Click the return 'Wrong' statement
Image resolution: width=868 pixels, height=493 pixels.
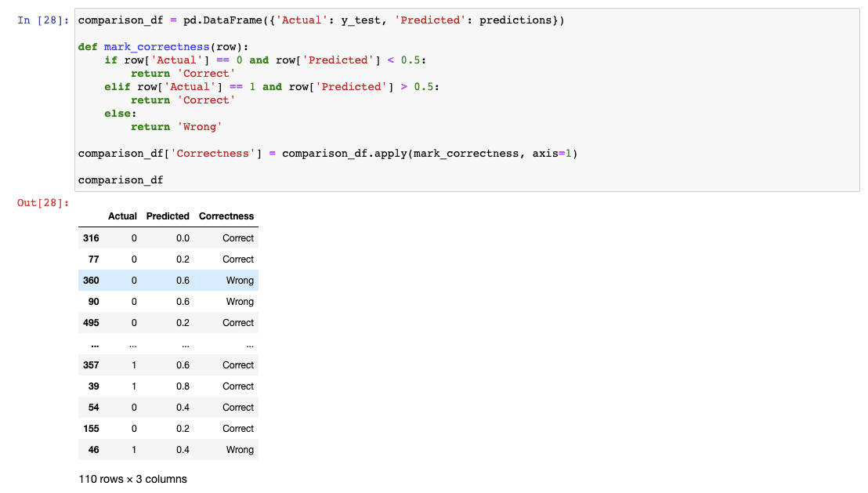[176, 127]
